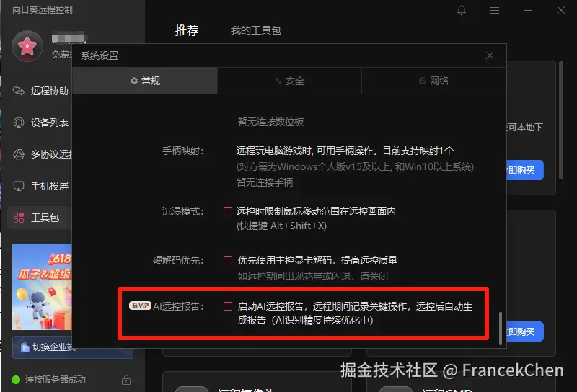Enable 硬解码优先 checkbox

pyautogui.click(x=228, y=260)
